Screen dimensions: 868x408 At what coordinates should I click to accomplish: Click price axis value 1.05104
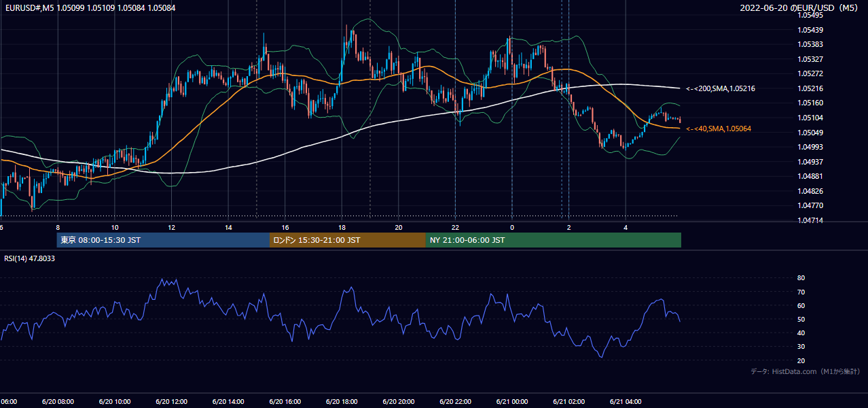click(810, 118)
